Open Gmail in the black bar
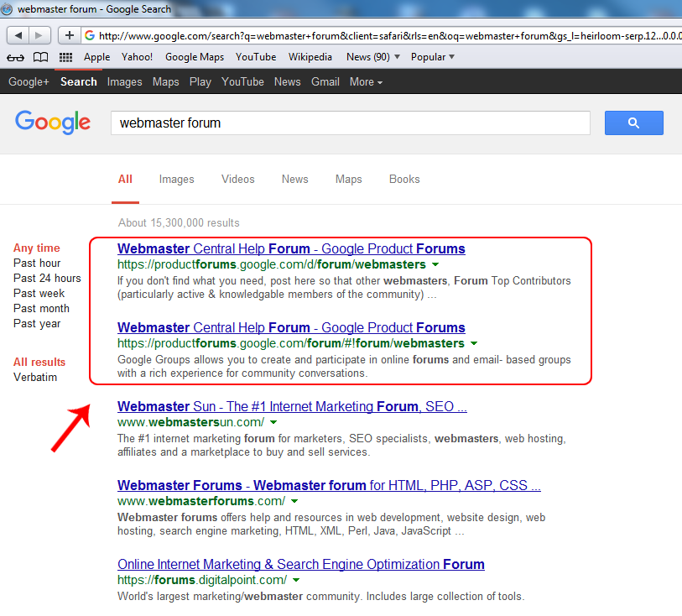This screenshot has height=616, width=682. tap(325, 81)
